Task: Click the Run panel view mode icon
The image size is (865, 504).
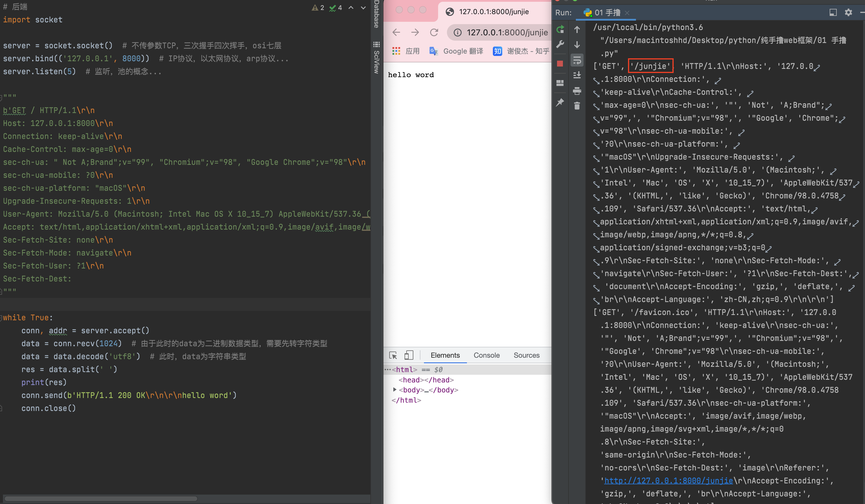Action: pyautogui.click(x=833, y=12)
